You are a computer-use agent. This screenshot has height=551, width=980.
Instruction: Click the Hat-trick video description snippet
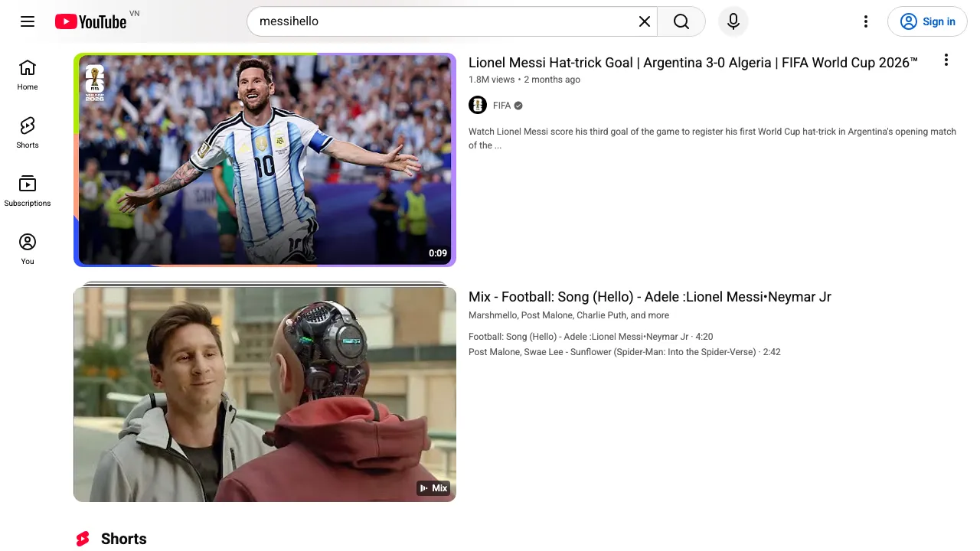tap(712, 139)
